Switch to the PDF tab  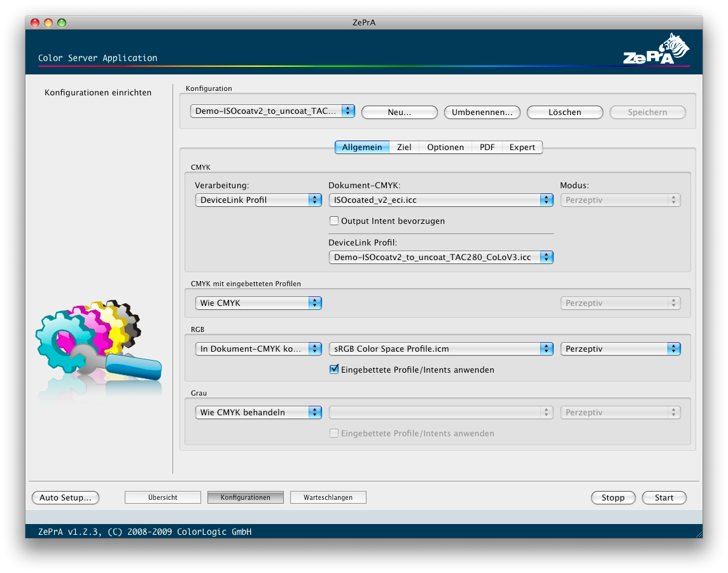tap(487, 147)
